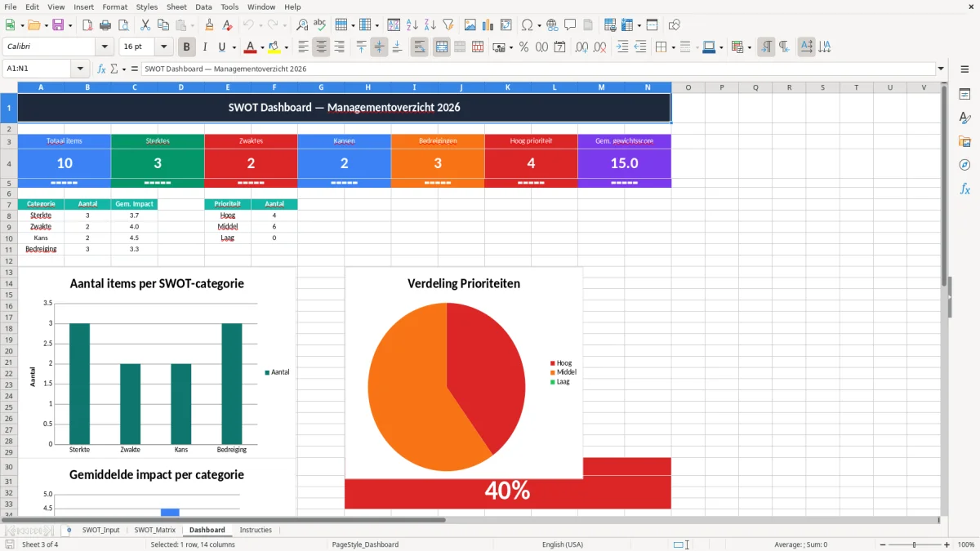Viewport: 980px width, 551px height.
Task: Insert a Pivot Table
Action: tap(506, 25)
